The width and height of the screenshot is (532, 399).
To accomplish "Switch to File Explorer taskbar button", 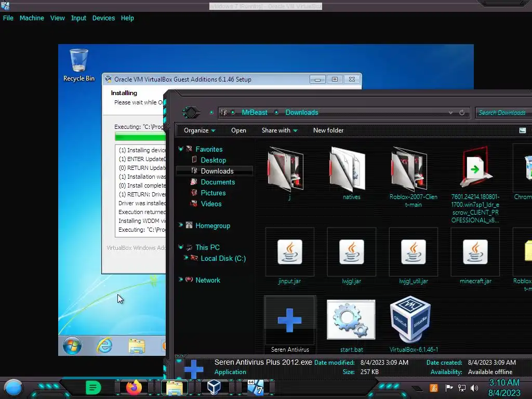I will [x=175, y=388].
